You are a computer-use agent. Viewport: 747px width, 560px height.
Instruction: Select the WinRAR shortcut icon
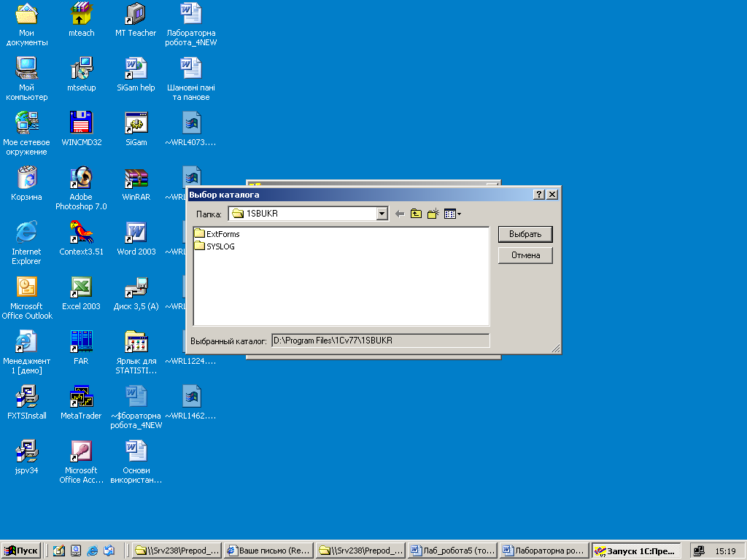[x=136, y=183]
